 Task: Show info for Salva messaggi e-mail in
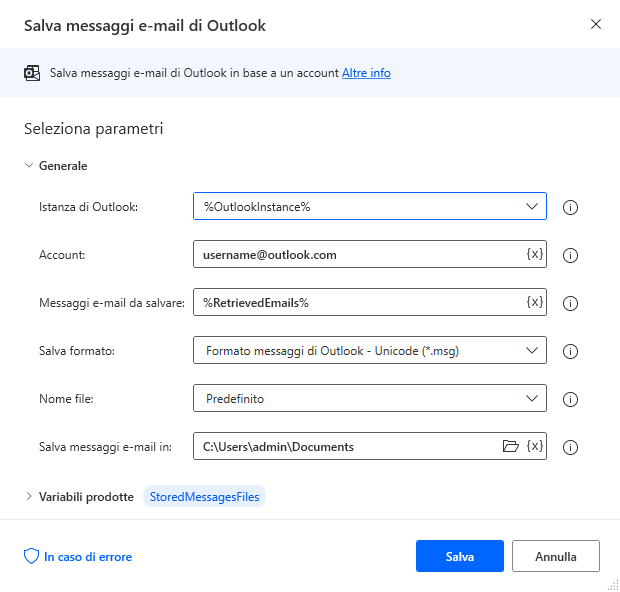[570, 447]
